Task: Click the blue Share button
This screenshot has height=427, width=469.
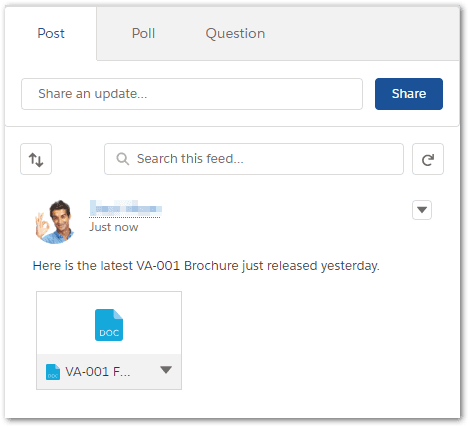Action: pos(409,94)
